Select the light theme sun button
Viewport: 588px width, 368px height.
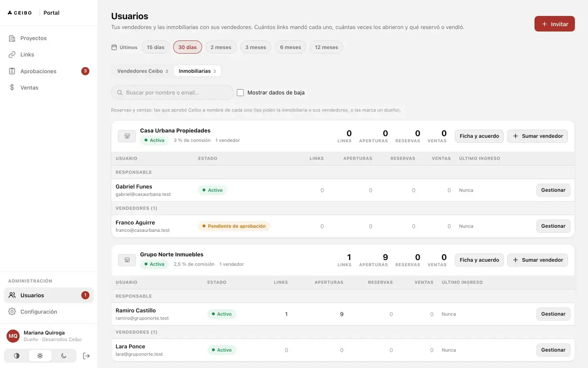click(x=40, y=356)
